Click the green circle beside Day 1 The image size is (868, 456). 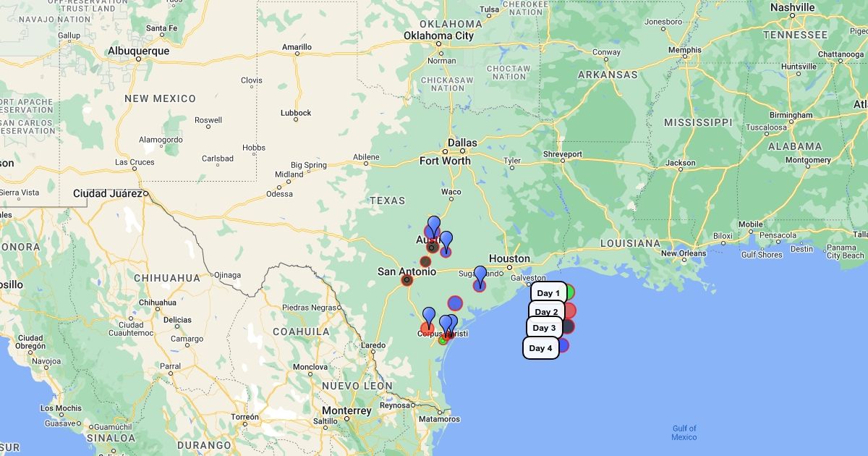[x=569, y=292]
